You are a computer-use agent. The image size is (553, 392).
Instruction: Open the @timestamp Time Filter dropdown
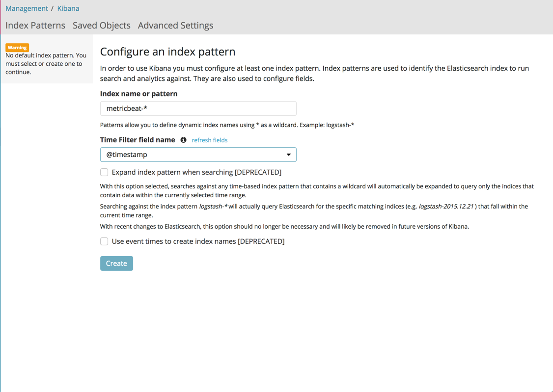point(198,155)
